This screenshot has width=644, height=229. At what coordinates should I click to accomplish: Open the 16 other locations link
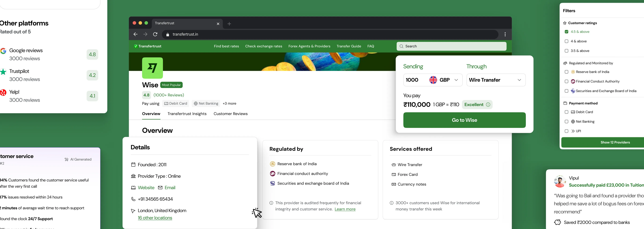[x=155, y=218]
